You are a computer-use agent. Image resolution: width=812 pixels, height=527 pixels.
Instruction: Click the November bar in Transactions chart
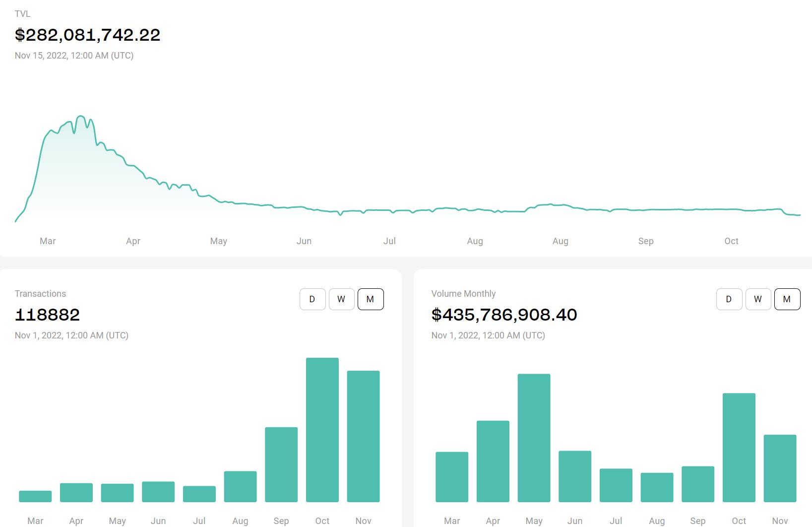pos(363,436)
